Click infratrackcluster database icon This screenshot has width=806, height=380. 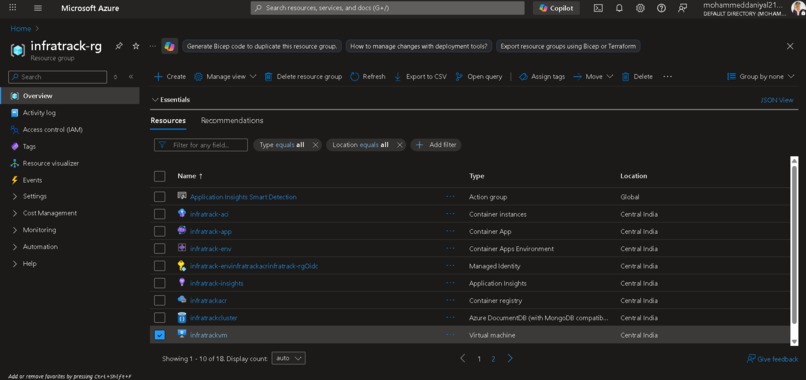pos(181,317)
